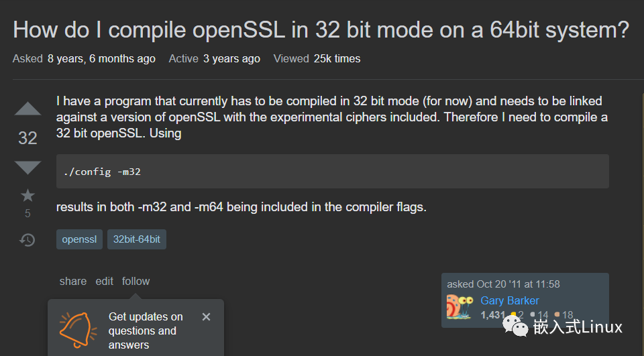Downvote the openSSL question
Image resolution: width=644 pixels, height=356 pixels.
(28, 168)
